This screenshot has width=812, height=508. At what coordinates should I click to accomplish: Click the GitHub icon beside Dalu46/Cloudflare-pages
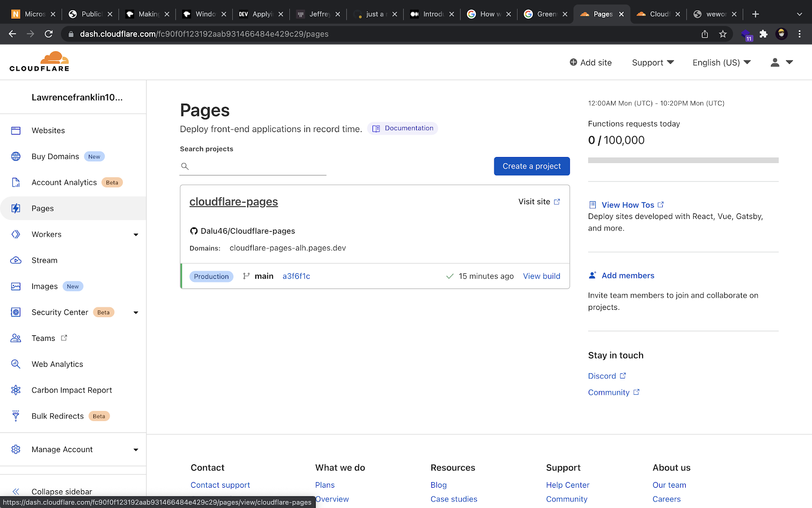pyautogui.click(x=194, y=231)
